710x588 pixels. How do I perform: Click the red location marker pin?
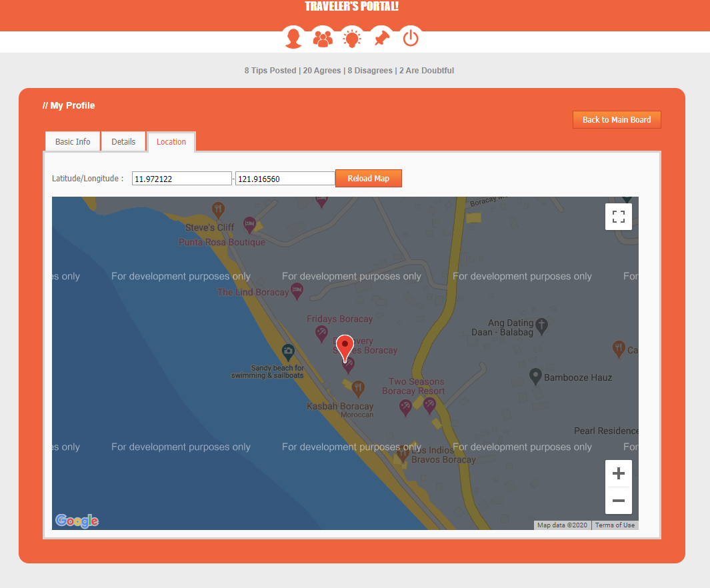pos(345,348)
